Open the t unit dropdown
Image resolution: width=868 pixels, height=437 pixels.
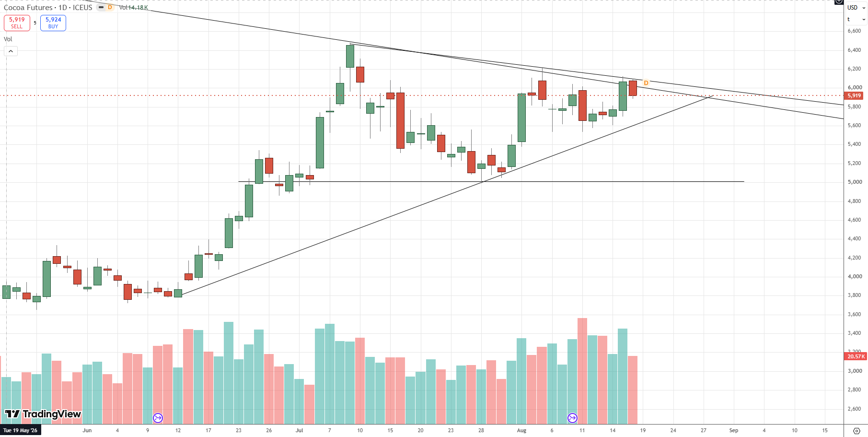[x=856, y=20]
